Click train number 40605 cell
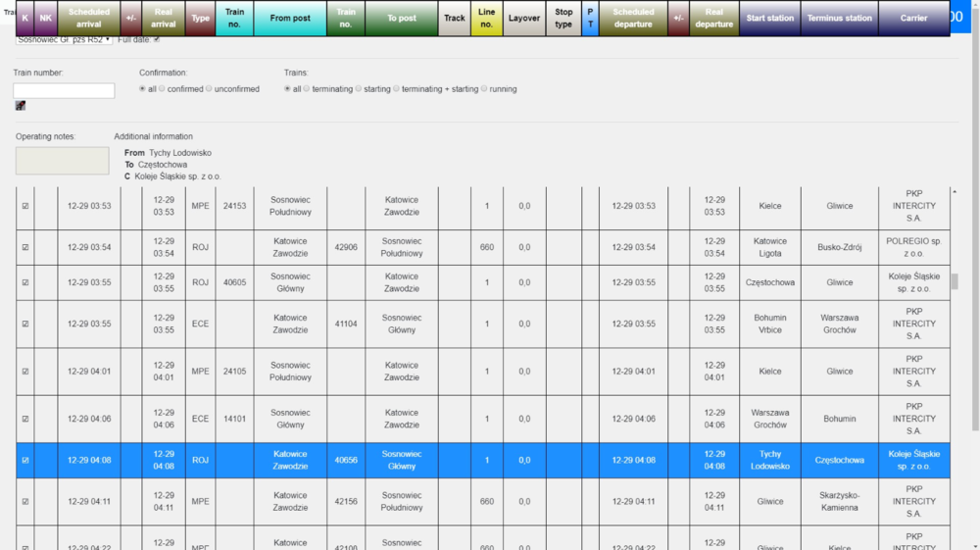980x550 pixels. tap(234, 282)
